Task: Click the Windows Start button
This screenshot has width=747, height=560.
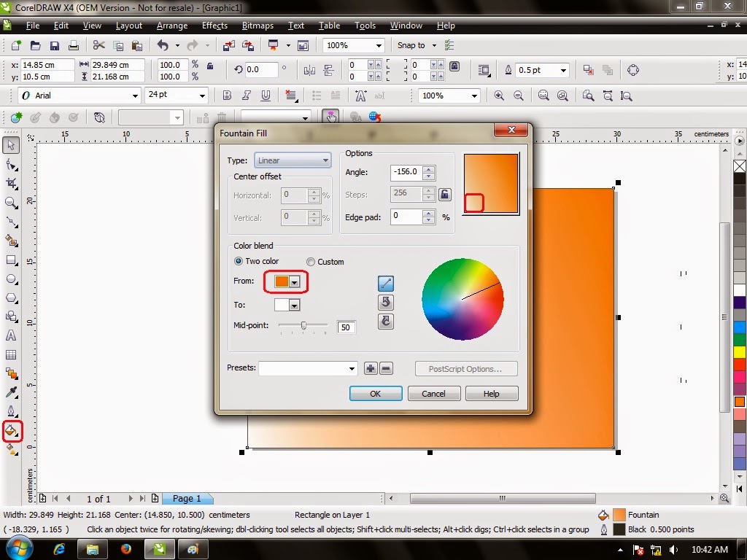Action: (18, 548)
